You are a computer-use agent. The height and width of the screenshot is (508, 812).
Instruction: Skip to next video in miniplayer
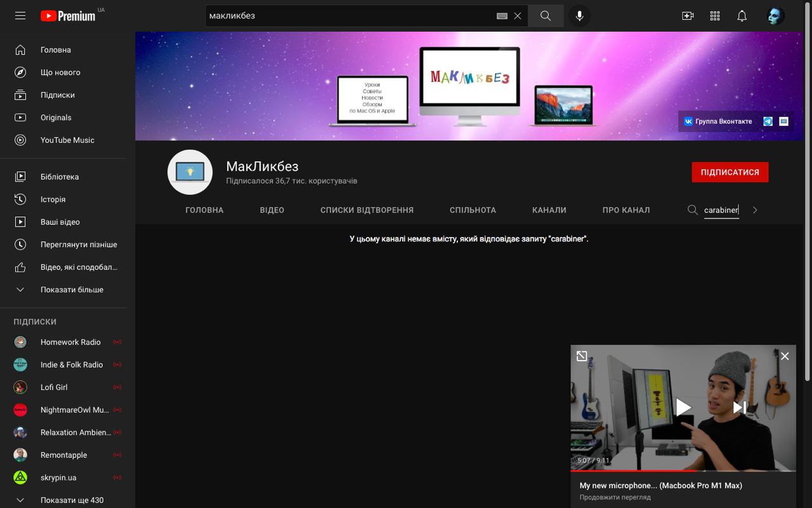pyautogui.click(x=739, y=407)
